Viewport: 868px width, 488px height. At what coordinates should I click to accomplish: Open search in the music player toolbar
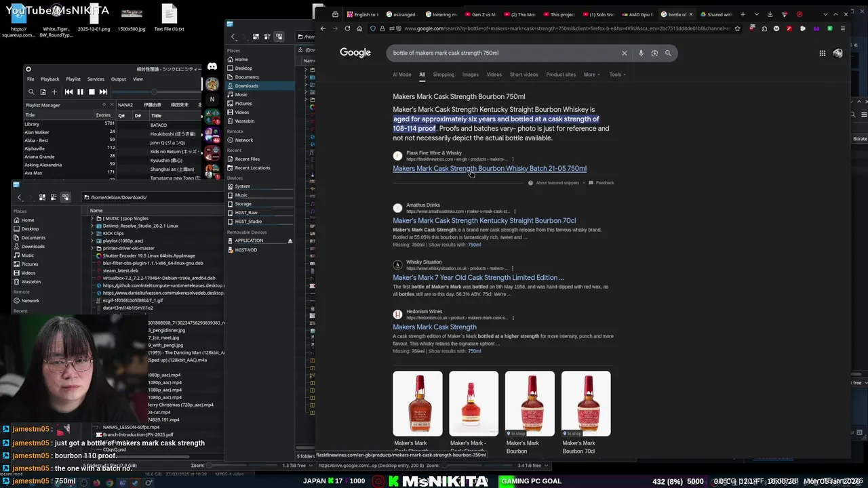[31, 91]
